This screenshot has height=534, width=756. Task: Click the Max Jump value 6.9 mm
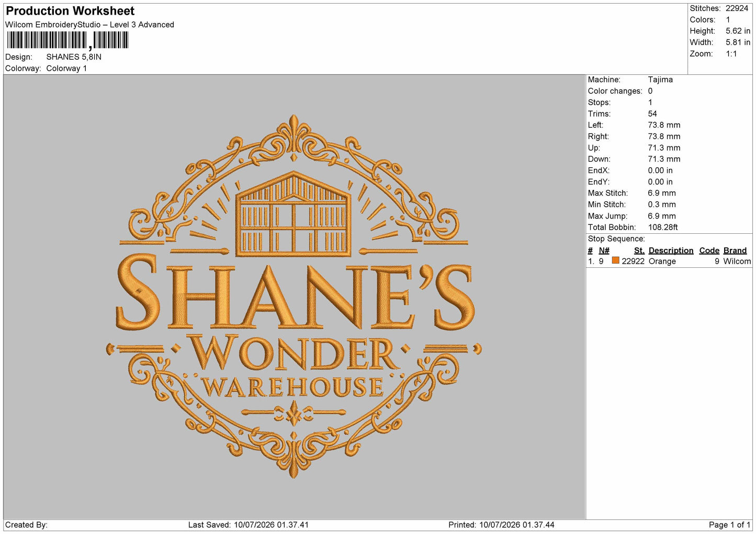pos(662,216)
